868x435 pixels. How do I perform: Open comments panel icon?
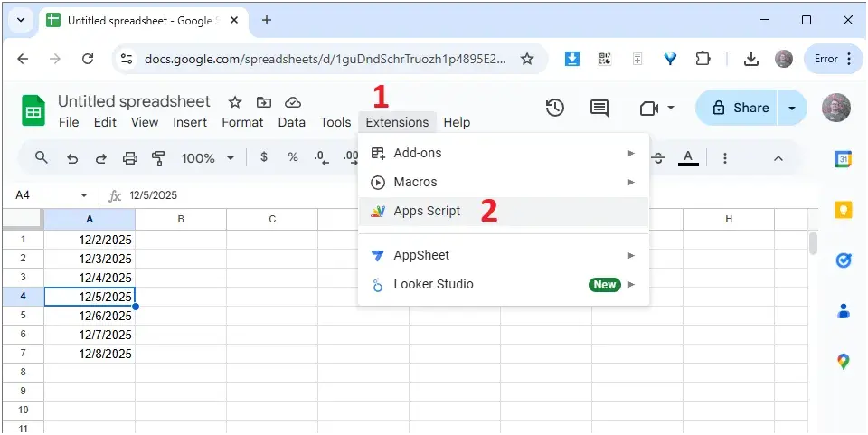tap(599, 109)
